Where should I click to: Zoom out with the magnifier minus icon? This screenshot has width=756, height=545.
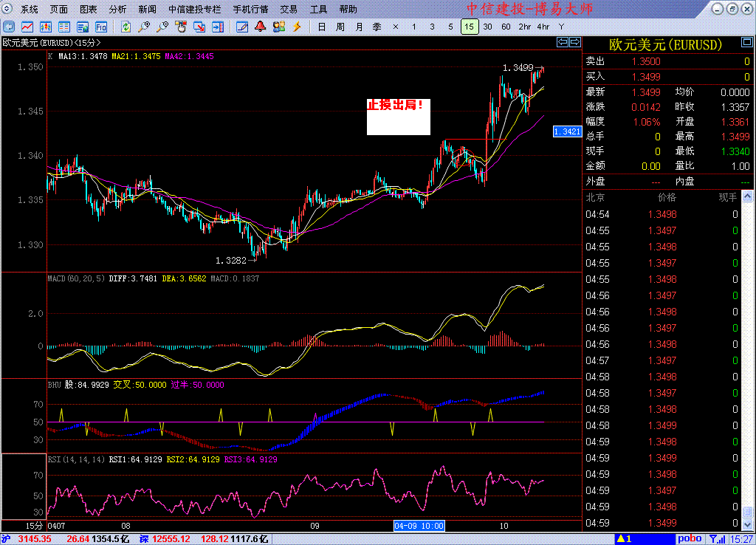162,27
